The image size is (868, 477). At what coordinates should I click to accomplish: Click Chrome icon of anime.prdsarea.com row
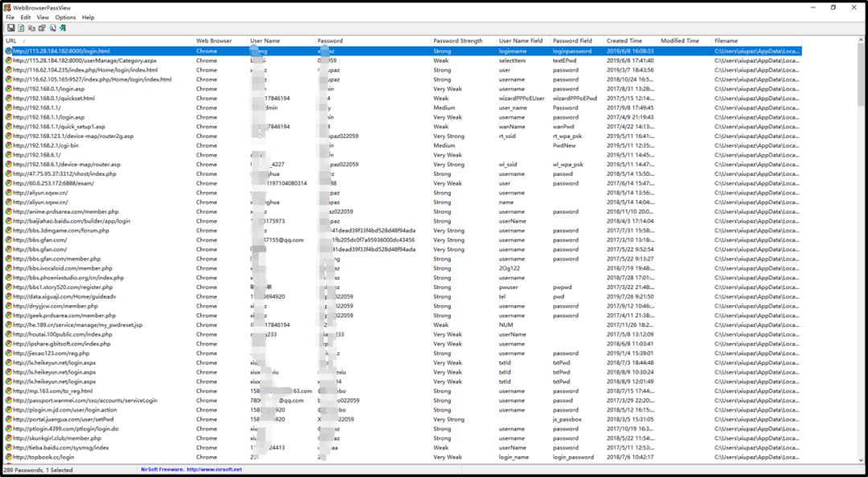pyautogui.click(x=8, y=211)
